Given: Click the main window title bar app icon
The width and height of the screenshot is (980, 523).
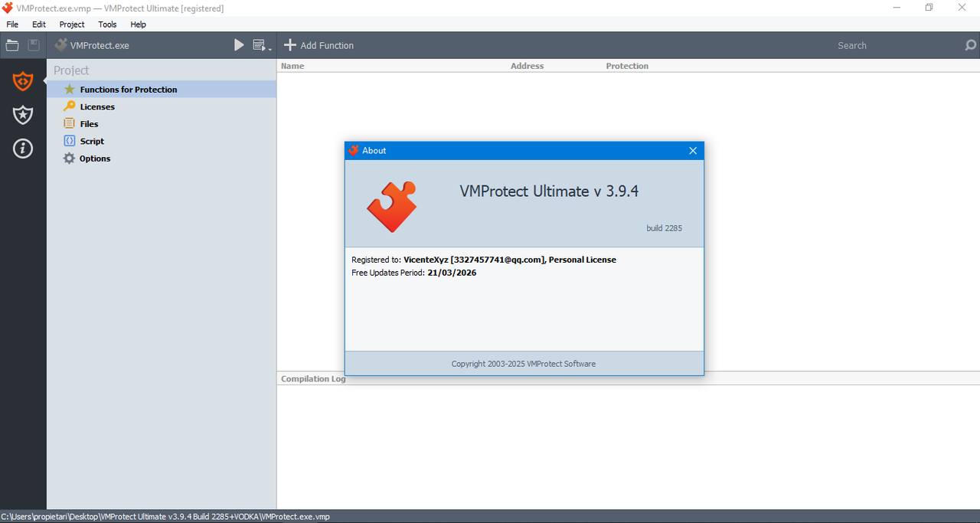Looking at the screenshot, I should [8, 8].
